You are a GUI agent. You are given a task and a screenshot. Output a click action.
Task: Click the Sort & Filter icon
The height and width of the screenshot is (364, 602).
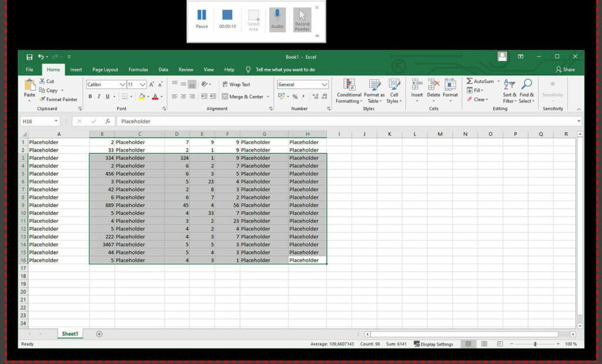510,85
